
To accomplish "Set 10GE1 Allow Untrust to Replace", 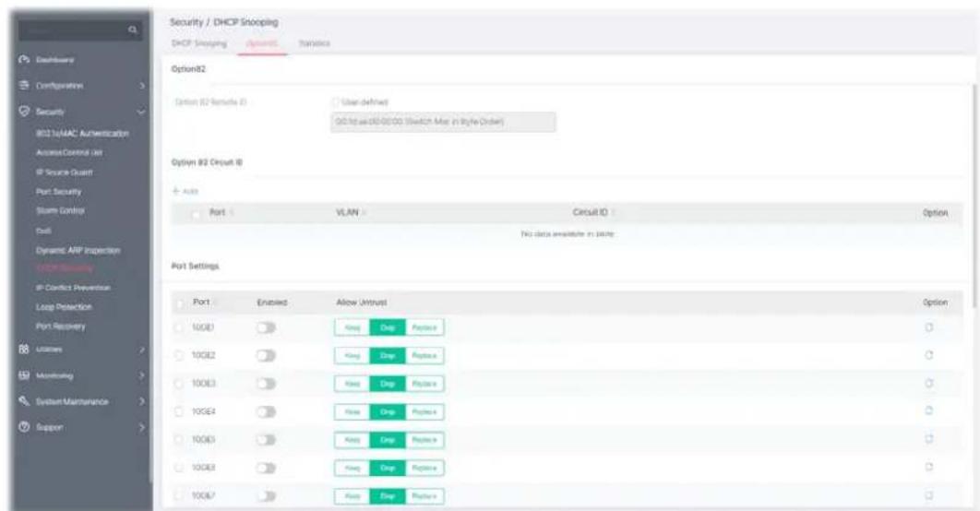I will tap(424, 327).
